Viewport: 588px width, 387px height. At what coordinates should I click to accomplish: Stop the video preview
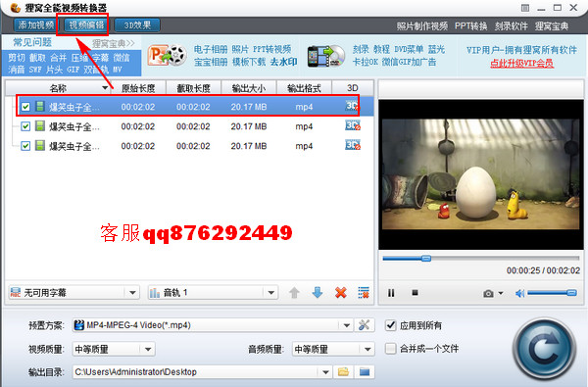[x=415, y=293]
